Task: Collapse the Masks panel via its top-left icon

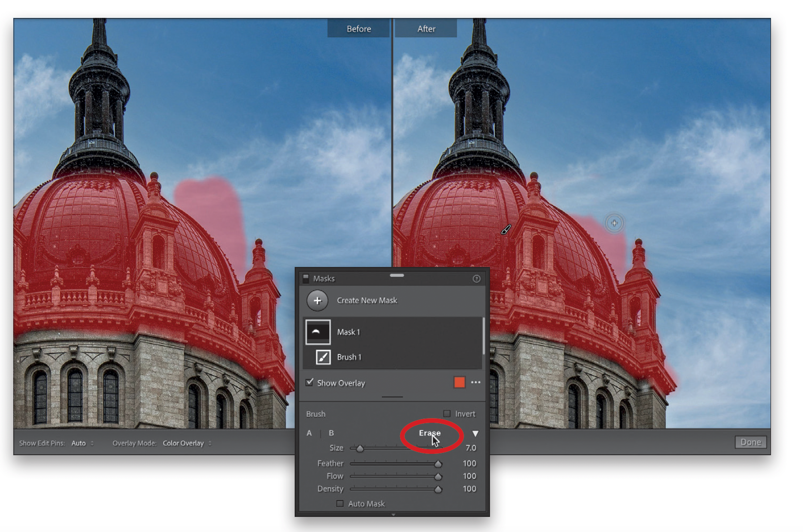Action: coord(305,278)
